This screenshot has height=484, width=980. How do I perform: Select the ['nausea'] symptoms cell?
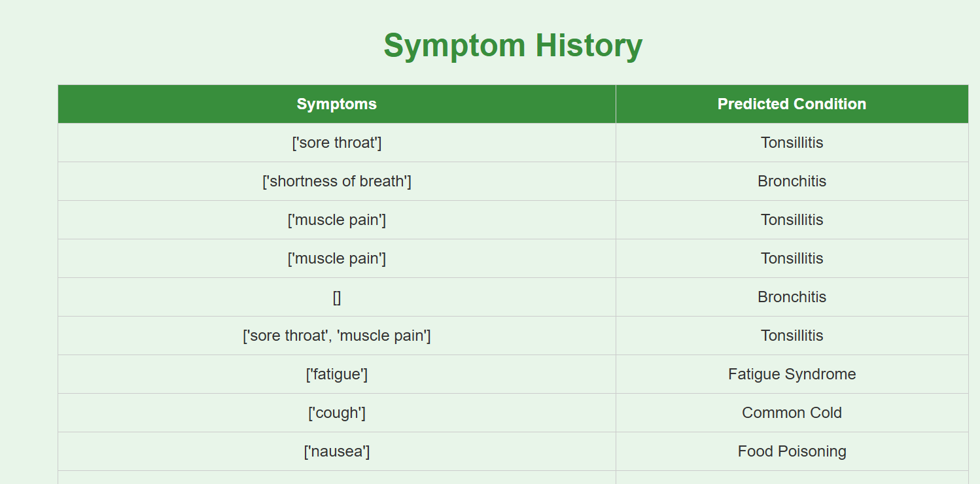(337, 451)
